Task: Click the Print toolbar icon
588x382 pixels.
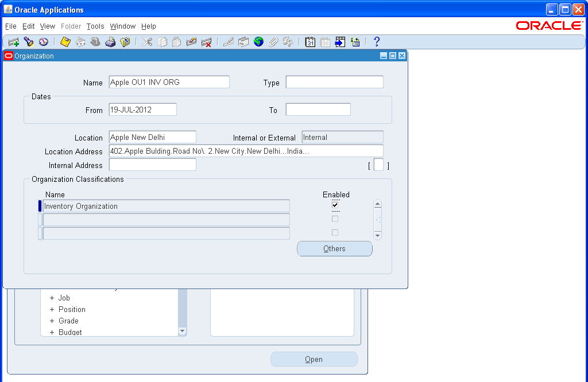Action: tap(110, 42)
